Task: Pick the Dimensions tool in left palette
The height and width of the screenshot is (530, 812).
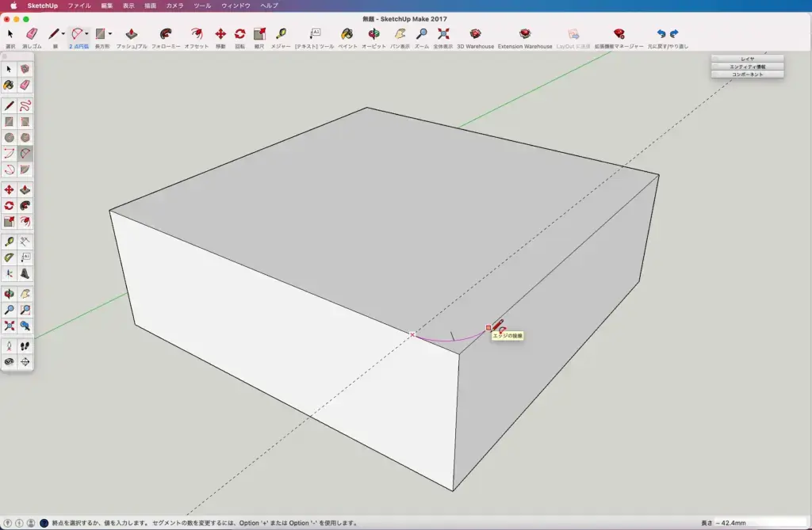Action: [x=25, y=242]
